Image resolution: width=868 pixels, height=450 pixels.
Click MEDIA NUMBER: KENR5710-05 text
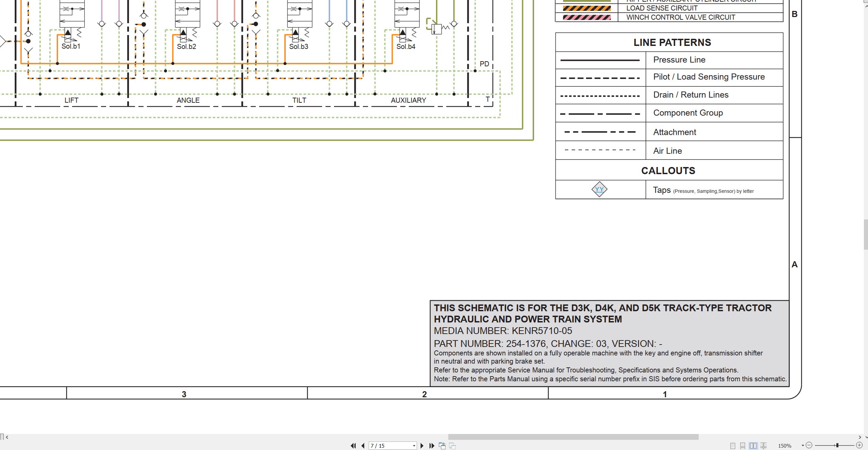[x=503, y=331]
